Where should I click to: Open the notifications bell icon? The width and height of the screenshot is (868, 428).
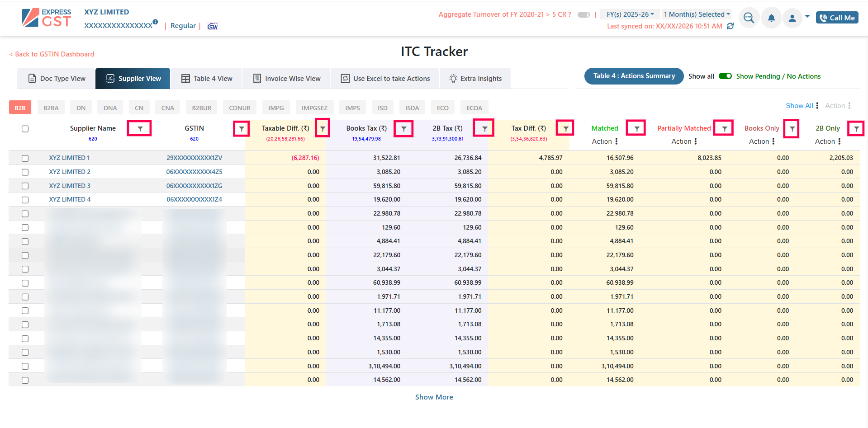(771, 18)
